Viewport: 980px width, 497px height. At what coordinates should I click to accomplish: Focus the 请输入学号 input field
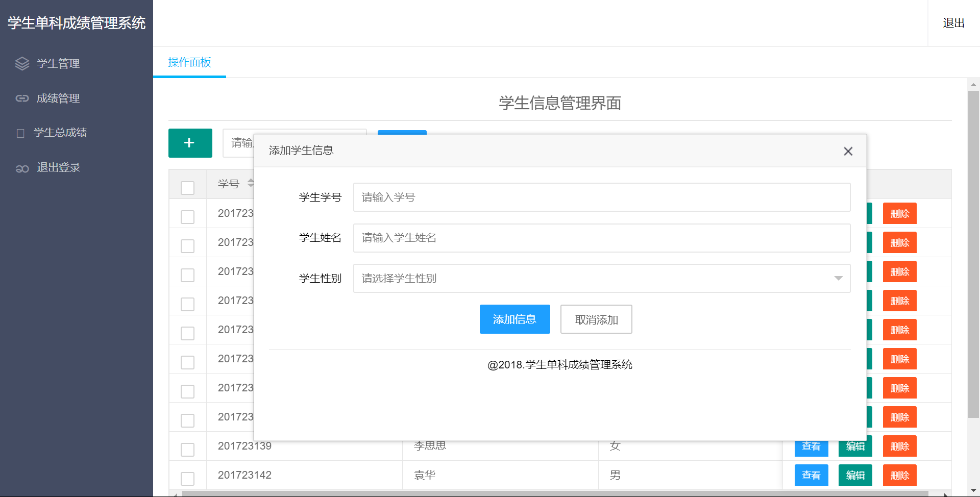tap(601, 197)
